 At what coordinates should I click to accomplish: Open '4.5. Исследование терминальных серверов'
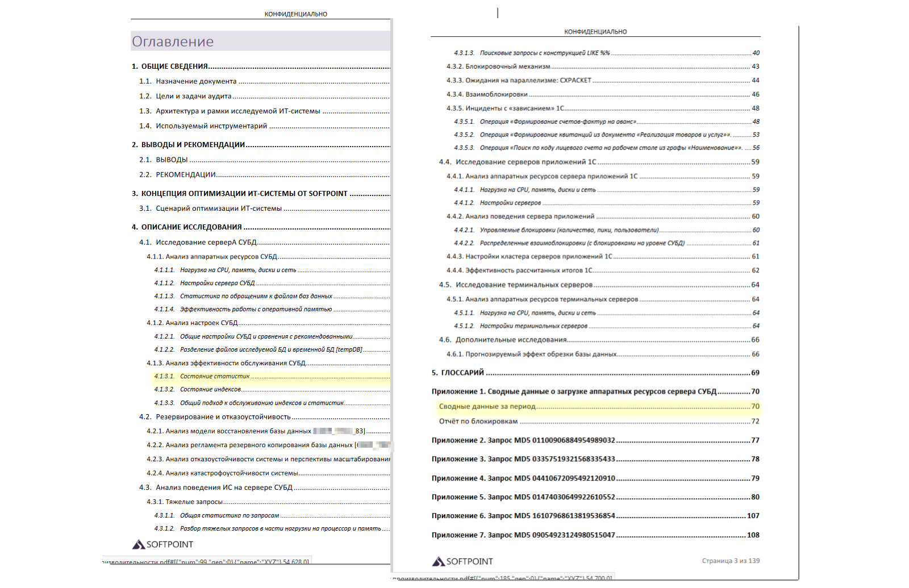pyautogui.click(x=599, y=285)
